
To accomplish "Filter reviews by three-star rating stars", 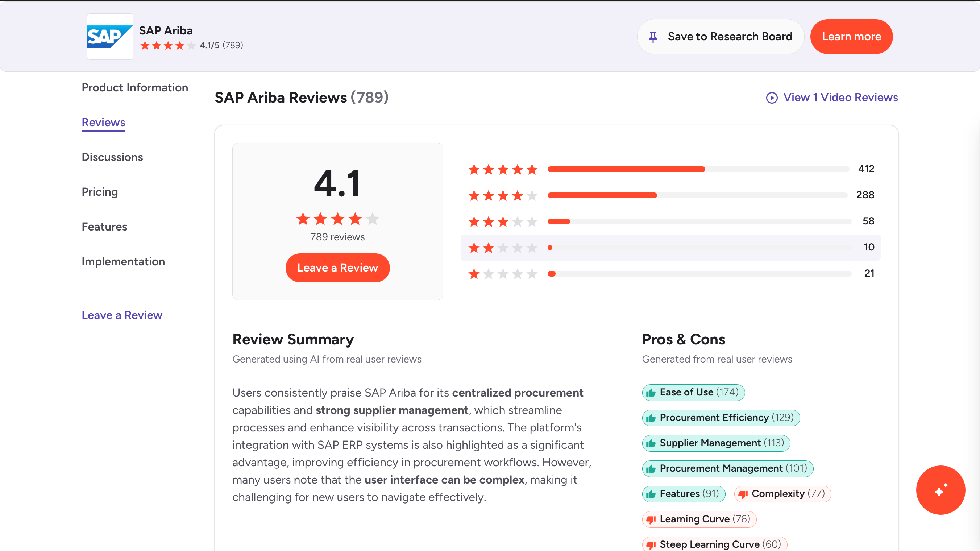I will pos(503,221).
